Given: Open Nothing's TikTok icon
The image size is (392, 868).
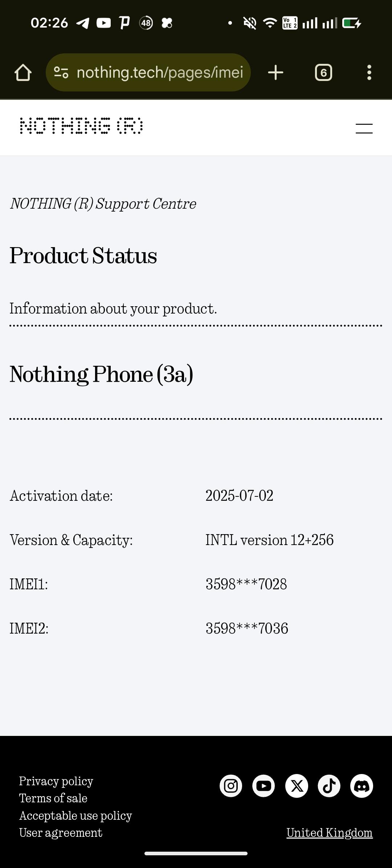Looking at the screenshot, I should point(329,786).
